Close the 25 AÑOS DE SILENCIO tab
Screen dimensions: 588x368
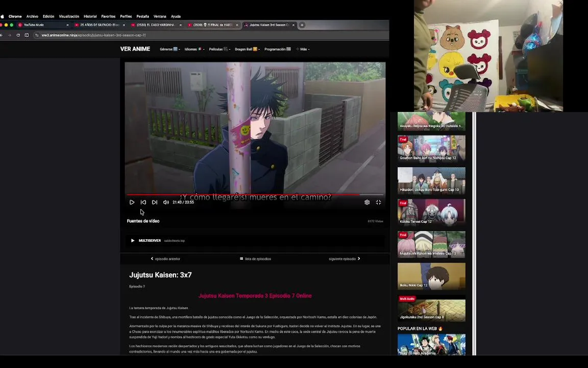click(124, 25)
